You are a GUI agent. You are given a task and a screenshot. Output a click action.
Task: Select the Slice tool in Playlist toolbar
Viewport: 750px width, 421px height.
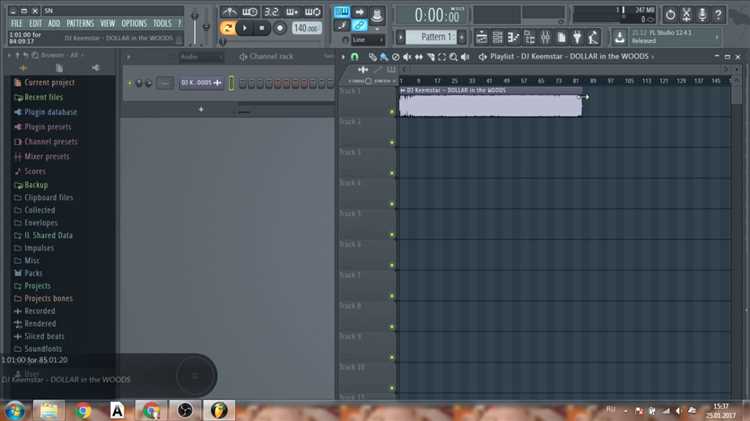click(430, 57)
